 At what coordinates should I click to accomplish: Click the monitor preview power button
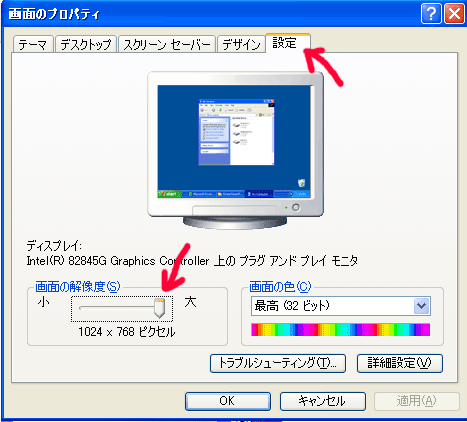296,207
